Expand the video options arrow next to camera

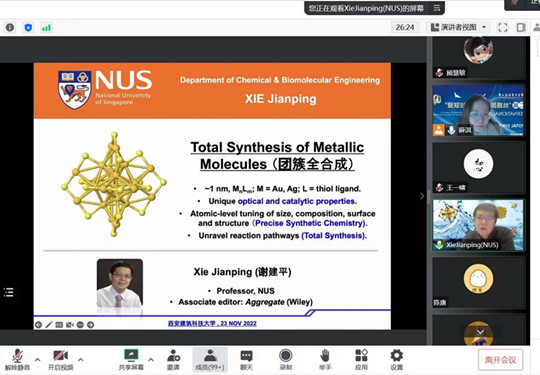tap(81, 360)
